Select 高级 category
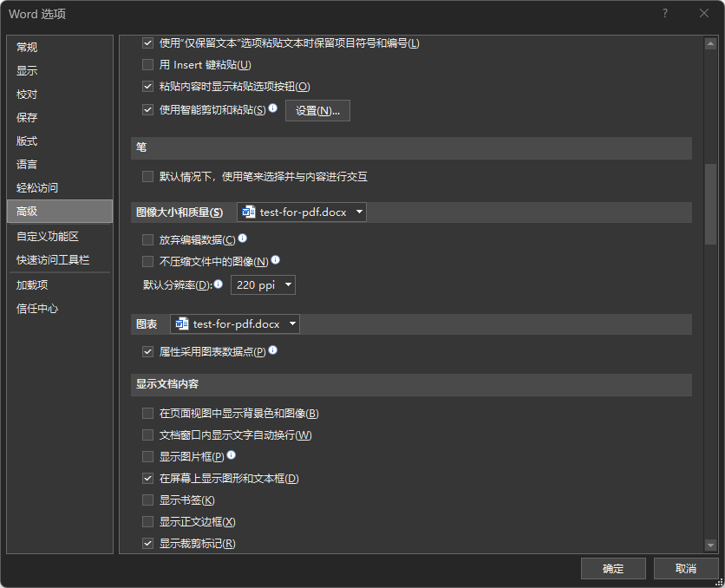The width and height of the screenshot is (725, 588). click(x=60, y=212)
